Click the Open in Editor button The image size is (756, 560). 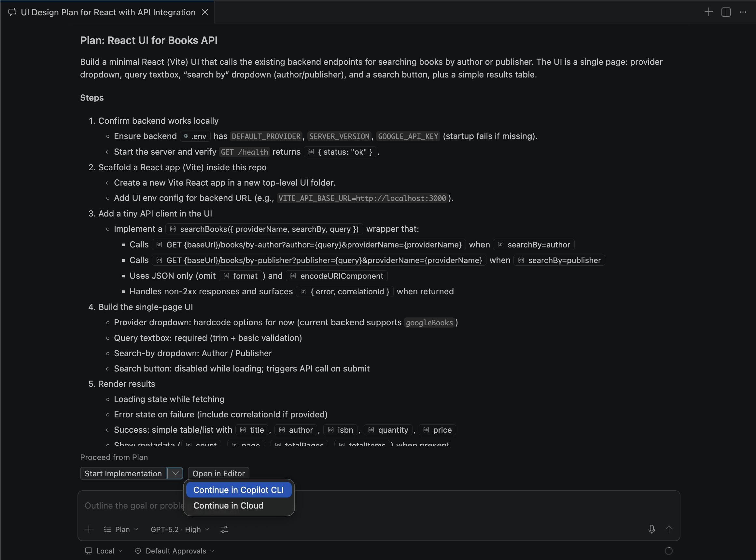[x=218, y=473]
